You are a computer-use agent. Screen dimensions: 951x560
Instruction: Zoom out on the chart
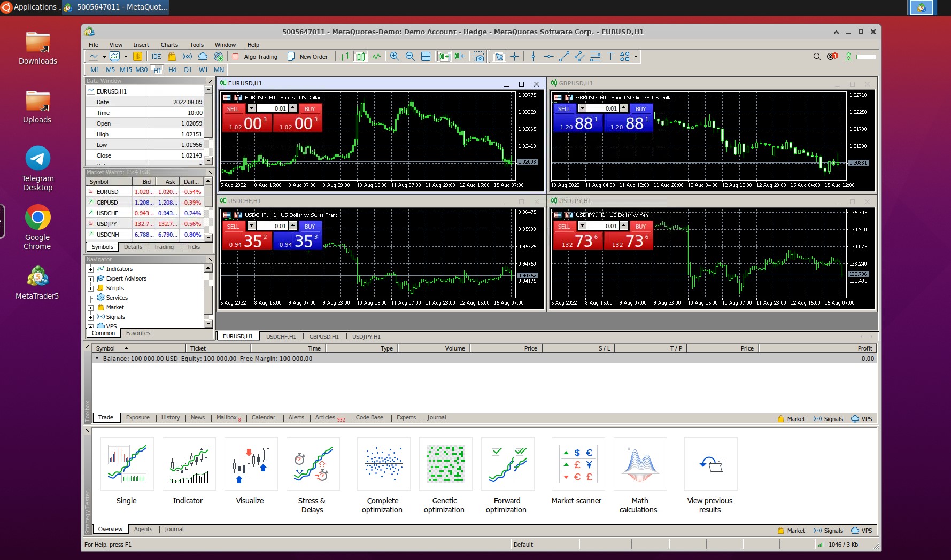410,57
